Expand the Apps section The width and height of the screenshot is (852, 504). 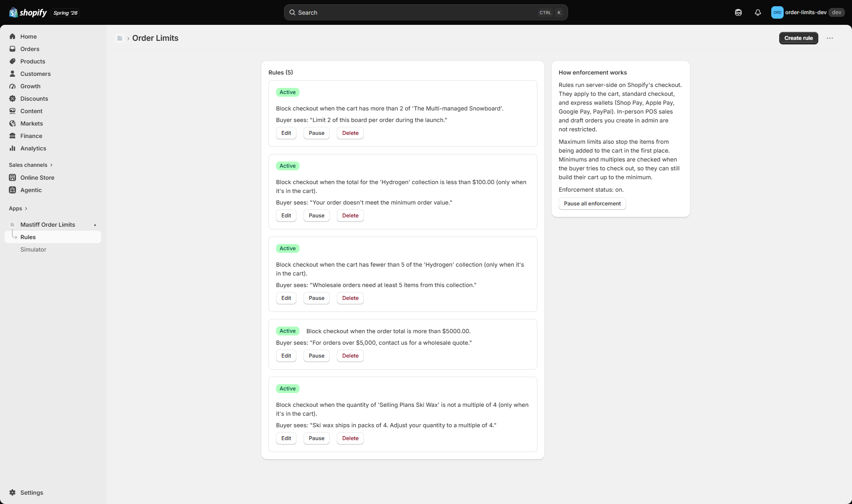point(18,209)
